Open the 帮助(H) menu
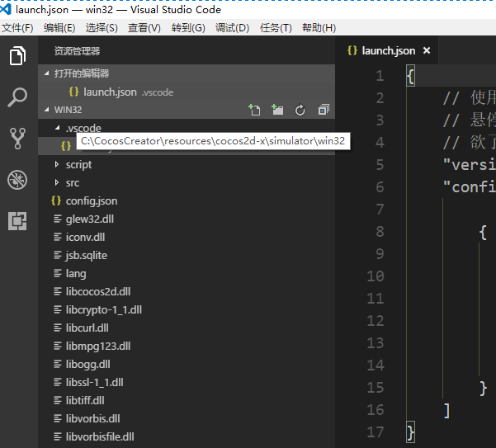Viewport: 496px width, 448px height. (x=319, y=28)
